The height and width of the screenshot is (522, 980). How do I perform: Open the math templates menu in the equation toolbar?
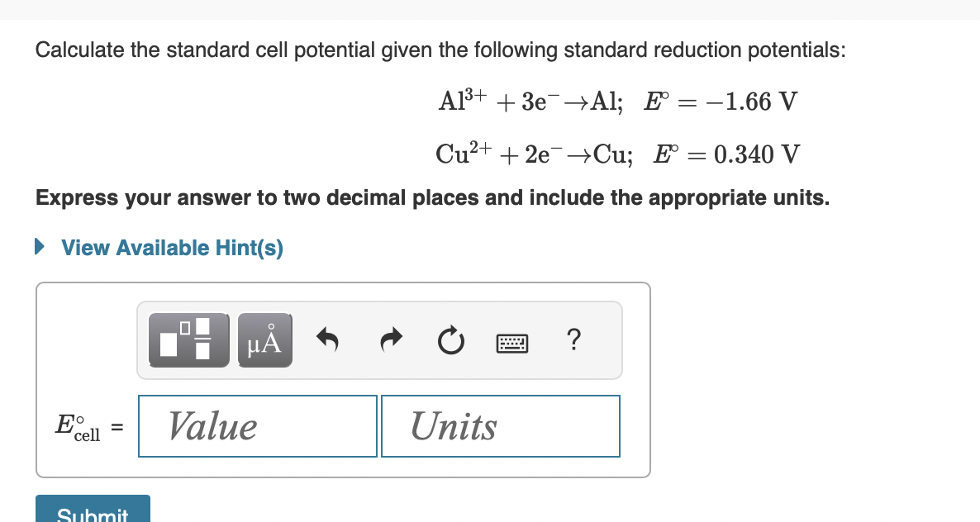click(x=188, y=339)
